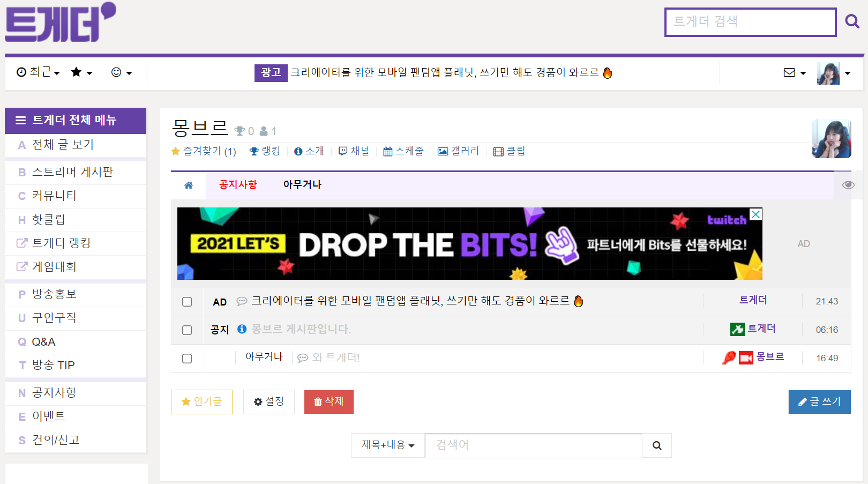The height and width of the screenshot is (484, 868).
Task: Open the star favorites dropdown
Action: pyautogui.click(x=81, y=72)
